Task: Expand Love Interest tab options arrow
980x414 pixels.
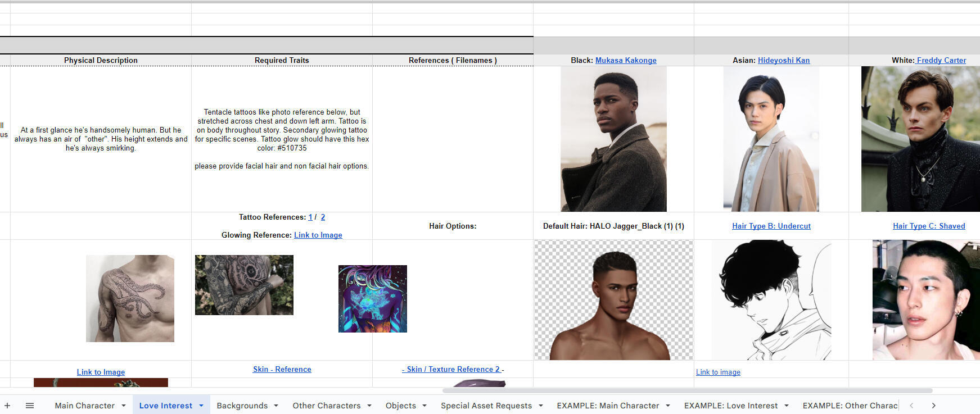Action: click(x=201, y=406)
